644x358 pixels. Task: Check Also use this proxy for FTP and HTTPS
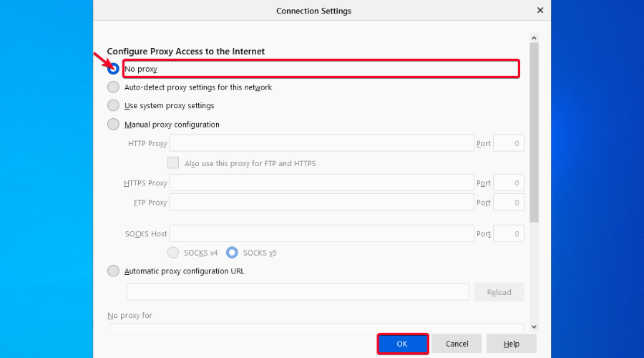(x=173, y=163)
